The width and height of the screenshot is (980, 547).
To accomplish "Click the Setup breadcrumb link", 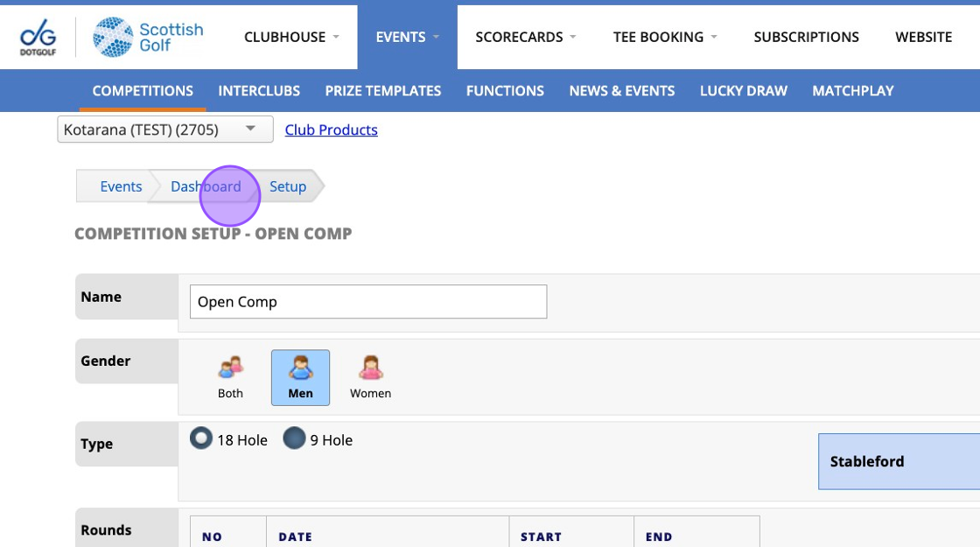I will click(x=288, y=186).
